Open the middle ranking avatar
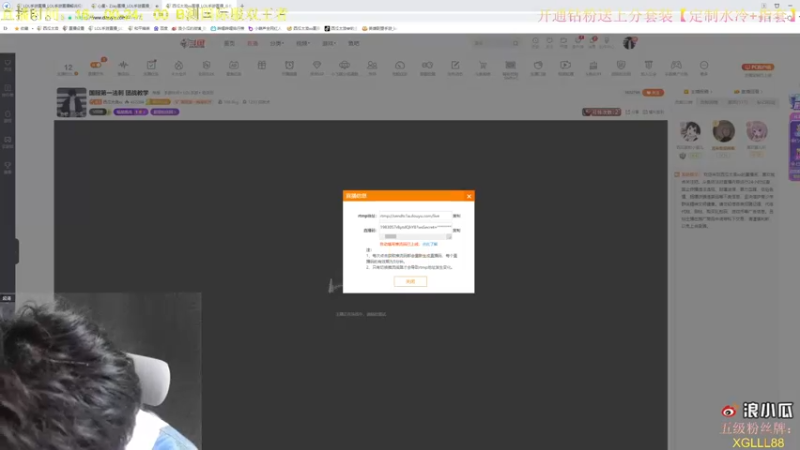 tap(723, 131)
